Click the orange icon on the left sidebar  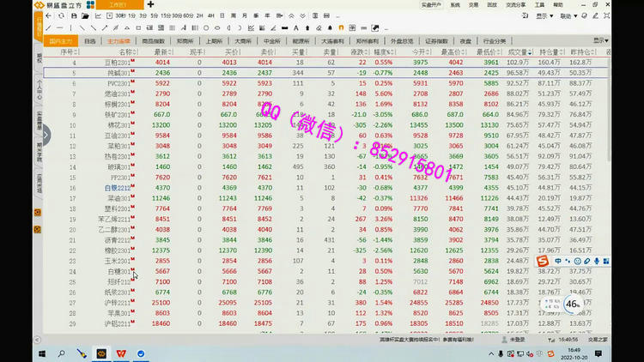pyautogui.click(x=39, y=211)
